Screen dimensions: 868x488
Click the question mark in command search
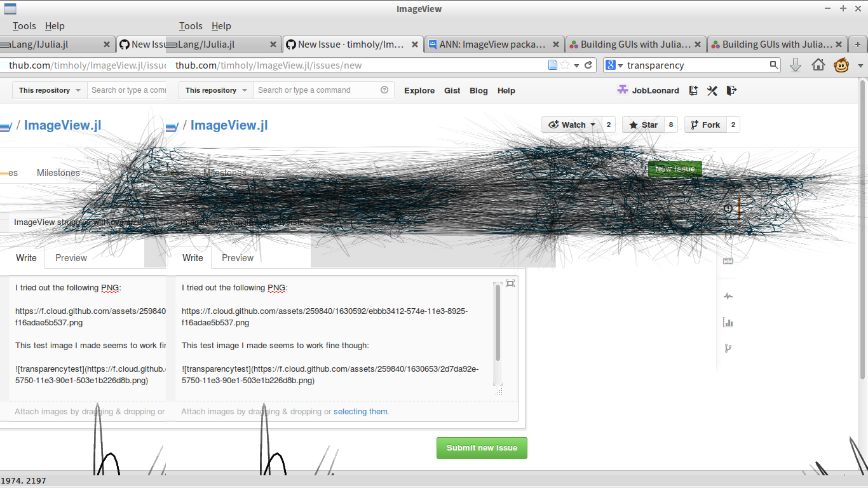[384, 90]
